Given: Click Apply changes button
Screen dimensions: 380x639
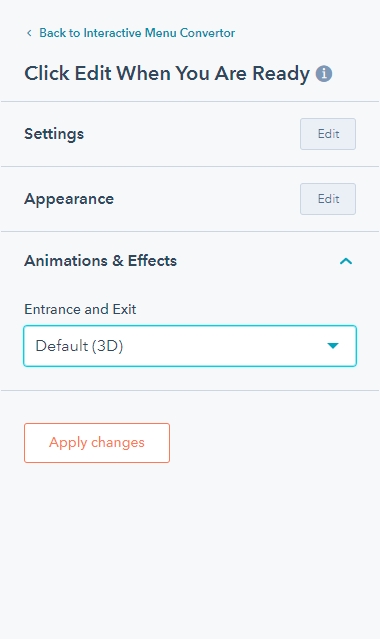Looking at the screenshot, I should pos(97,443).
